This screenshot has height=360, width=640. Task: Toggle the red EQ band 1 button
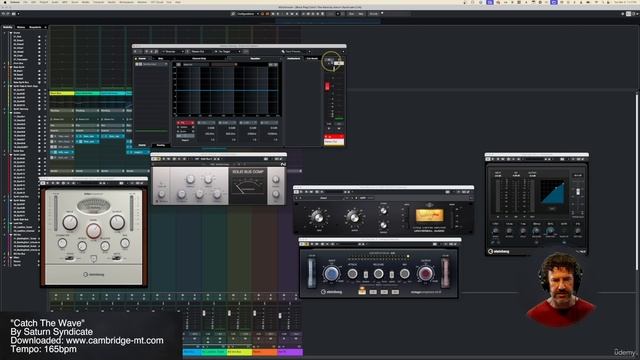click(185, 122)
